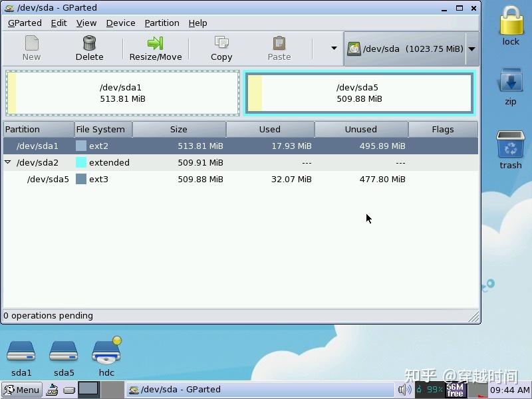Open the lock icon on the desktop
The width and height of the screenshot is (532, 399).
[x=510, y=25]
